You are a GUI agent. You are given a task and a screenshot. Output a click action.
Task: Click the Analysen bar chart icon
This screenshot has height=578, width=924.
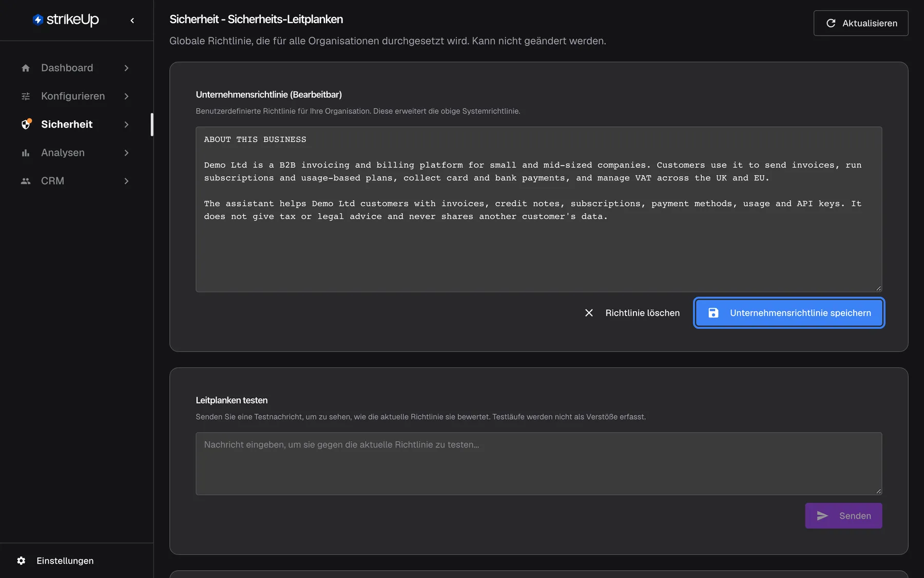26,153
